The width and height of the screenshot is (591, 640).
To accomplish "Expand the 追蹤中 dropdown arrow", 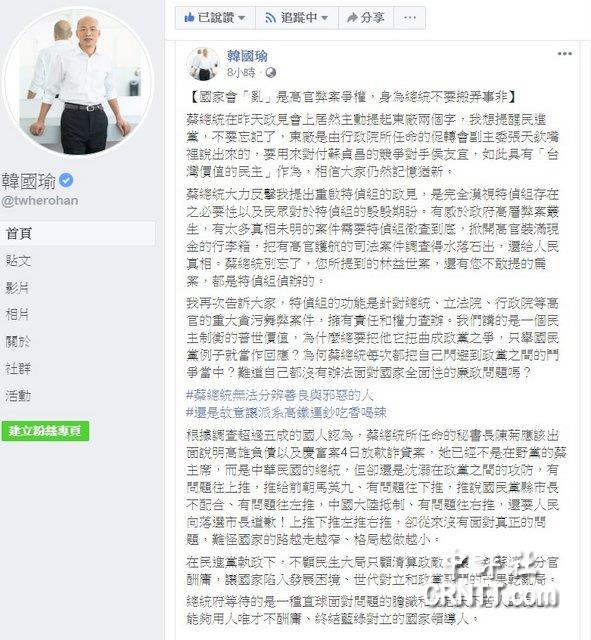I will pyautogui.click(x=324, y=18).
